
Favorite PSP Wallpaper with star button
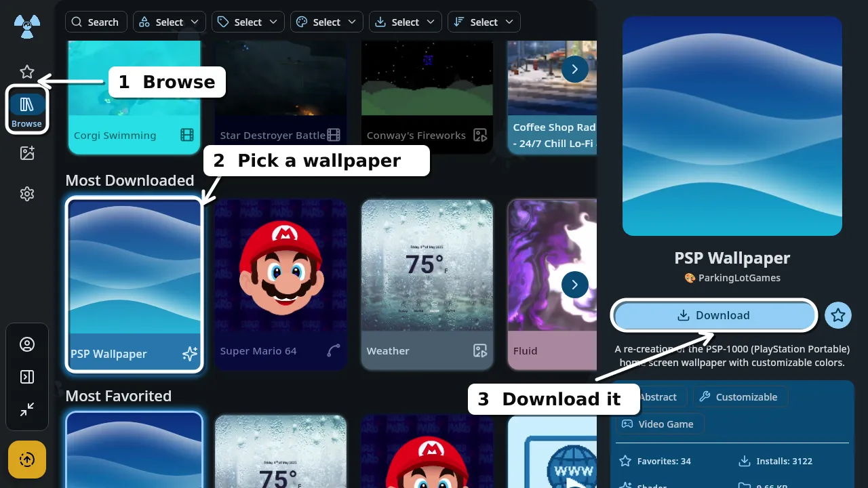click(x=838, y=315)
